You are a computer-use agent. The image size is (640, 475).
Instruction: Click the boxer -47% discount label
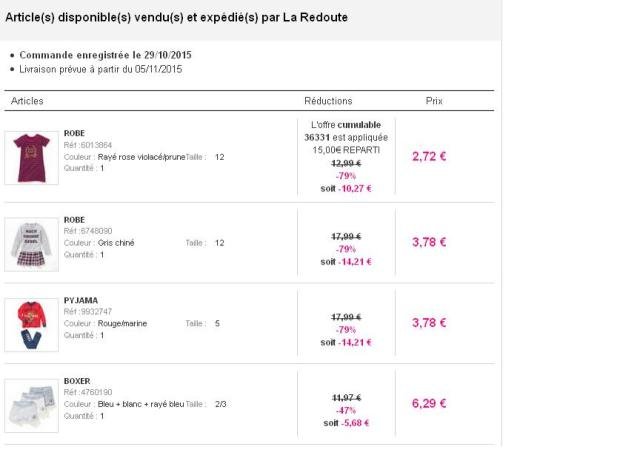tap(346, 410)
